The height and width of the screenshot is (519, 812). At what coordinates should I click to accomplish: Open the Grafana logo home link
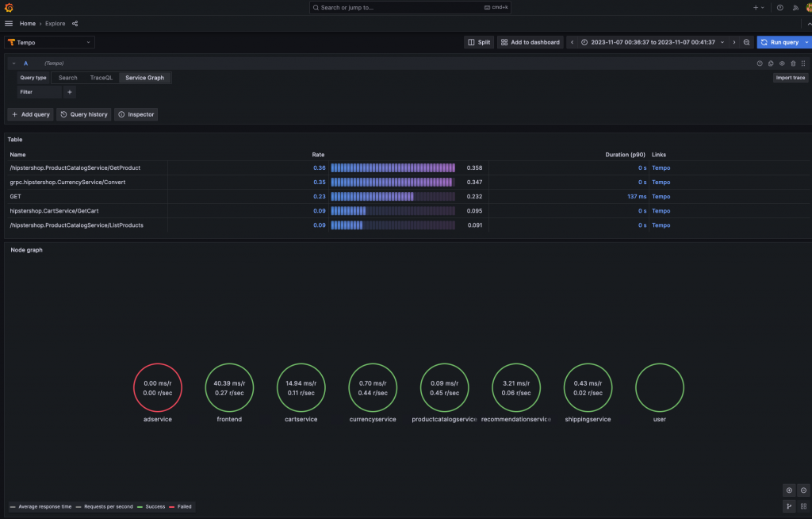click(x=9, y=7)
